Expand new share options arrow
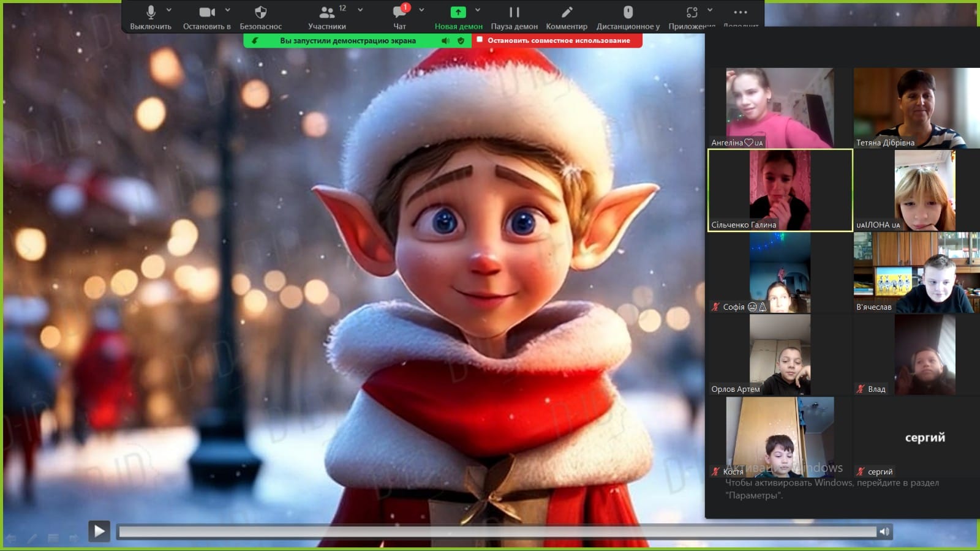Image resolution: width=980 pixels, height=551 pixels. pos(478,10)
